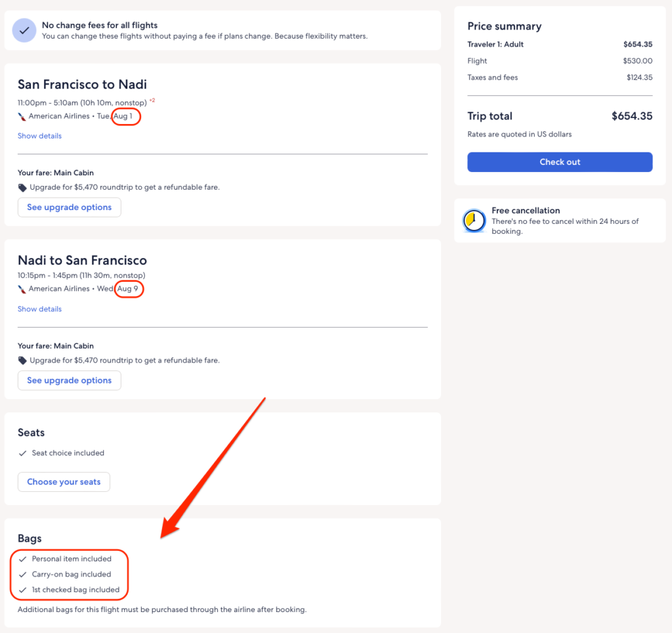
Task: Click the American Airlines logo on the return flight
Action: point(22,289)
